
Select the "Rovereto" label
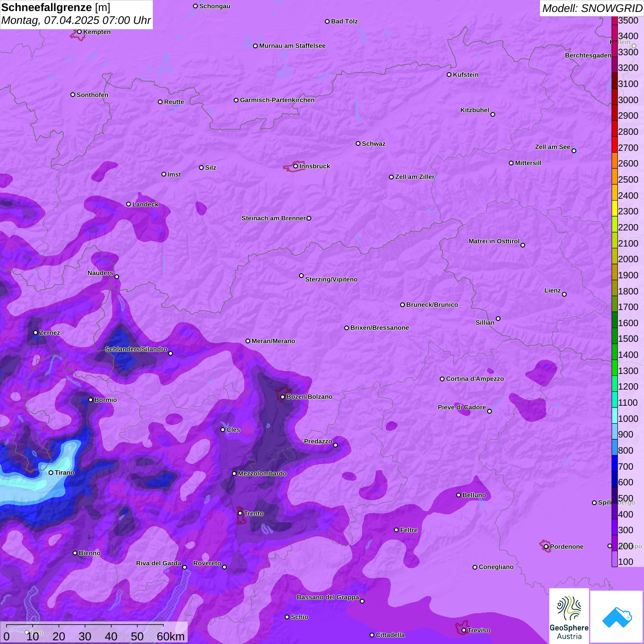point(207,563)
